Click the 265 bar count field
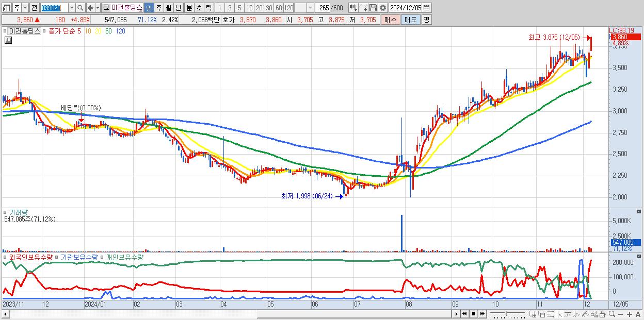644x320 pixels. point(323,8)
